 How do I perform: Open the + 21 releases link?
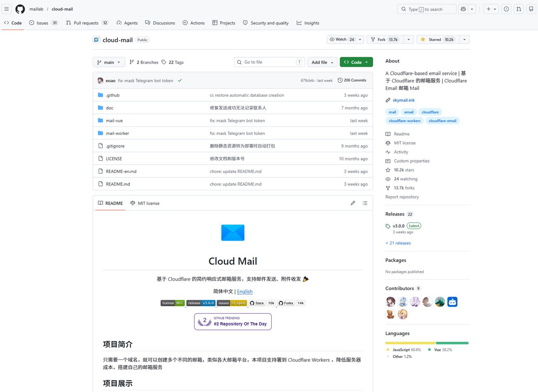coord(398,243)
